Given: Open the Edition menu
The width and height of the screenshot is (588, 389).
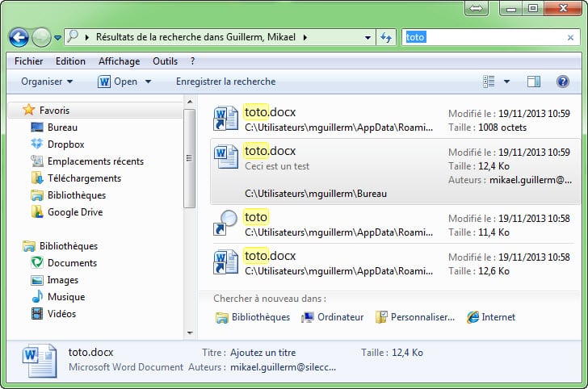Looking at the screenshot, I should point(70,61).
